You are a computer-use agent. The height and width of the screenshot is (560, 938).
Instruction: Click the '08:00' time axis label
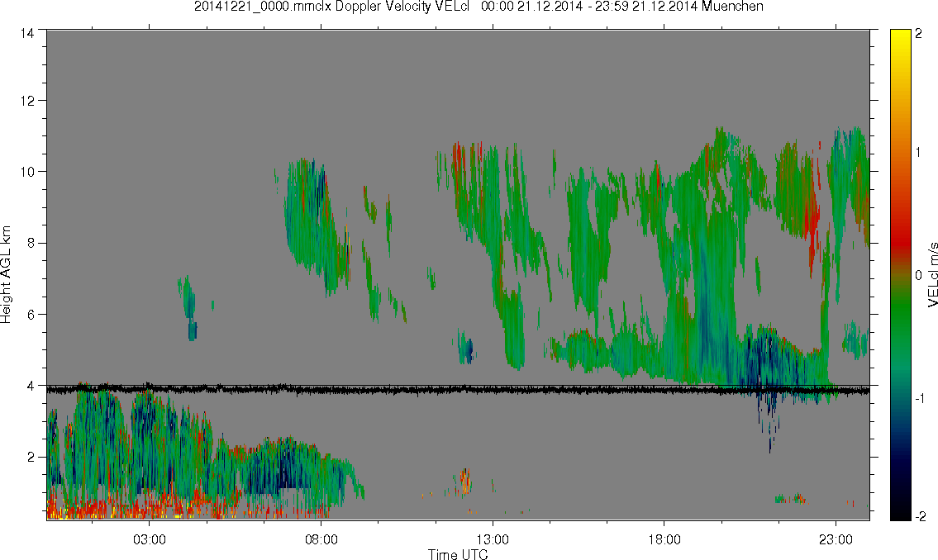(x=321, y=539)
